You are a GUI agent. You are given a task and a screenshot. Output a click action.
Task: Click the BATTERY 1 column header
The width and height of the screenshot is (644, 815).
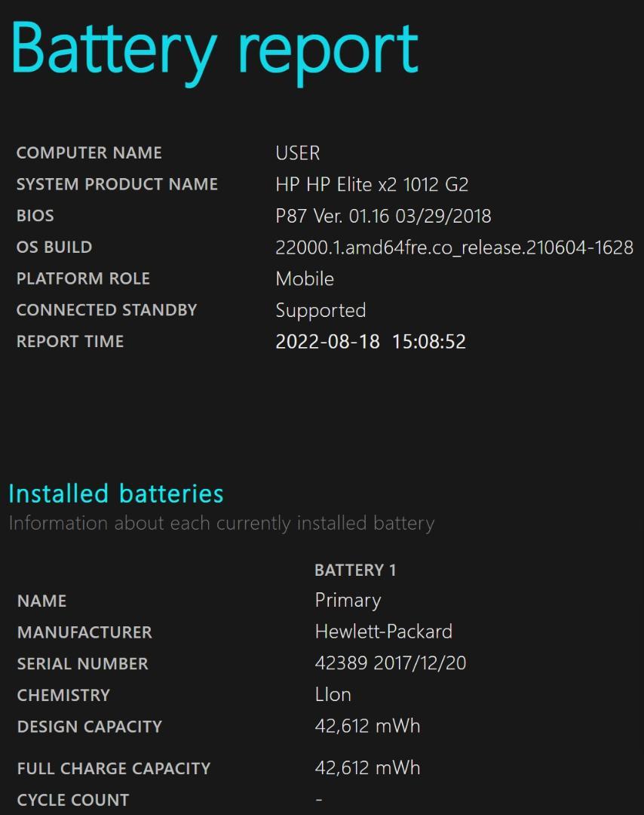(x=356, y=570)
